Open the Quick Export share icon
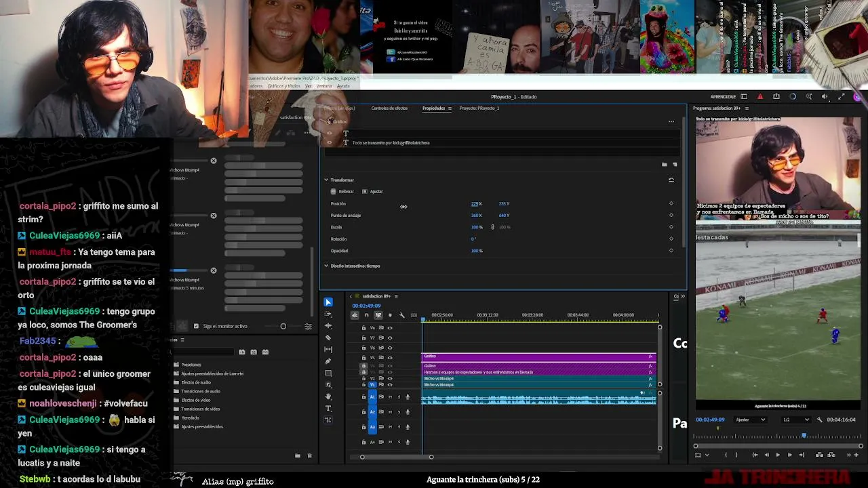Image resolution: width=868 pixels, height=488 pixels. [x=776, y=97]
